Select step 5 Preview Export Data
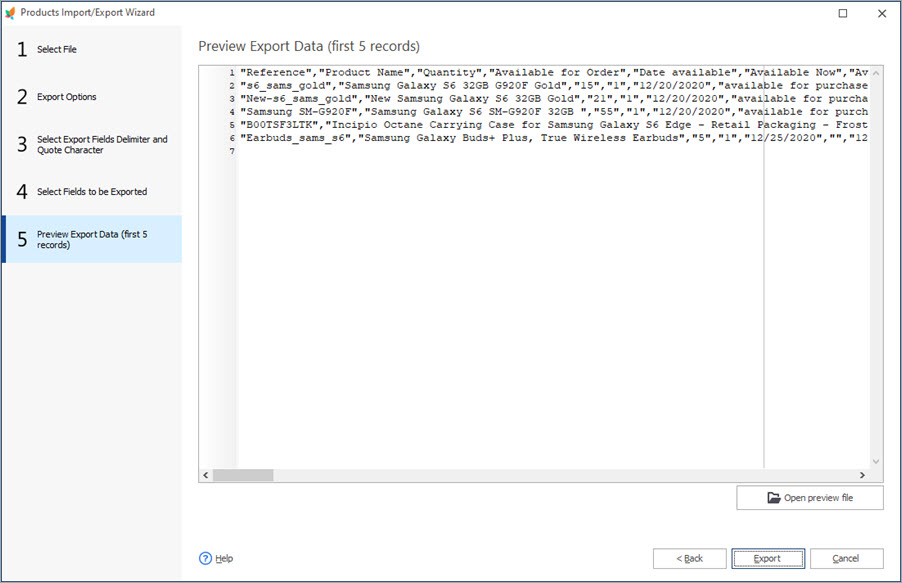902x583 pixels. click(x=91, y=239)
